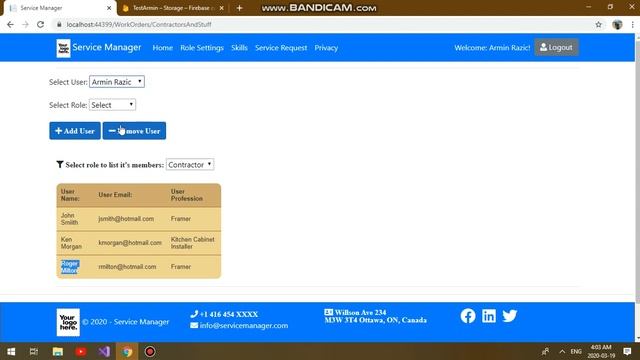Click the taskbar clock showing 4:03 AM
The height and width of the screenshot is (360, 640).
coord(601,351)
